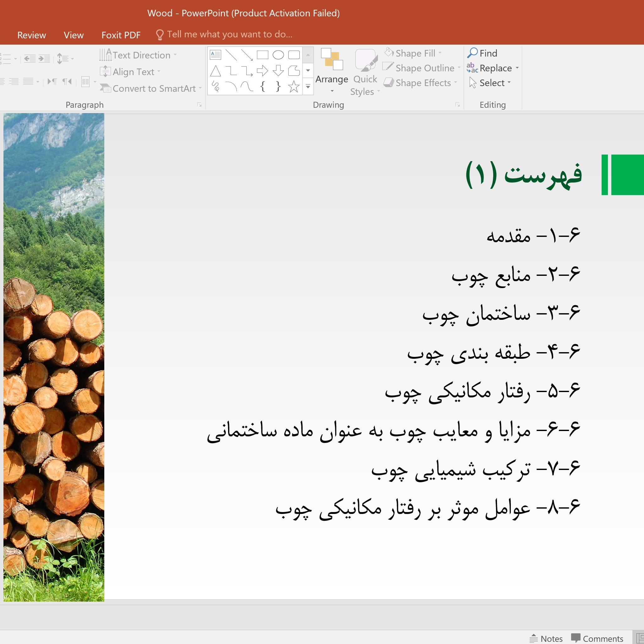Click the increase list level icon
The width and height of the screenshot is (644, 644).
(44, 59)
